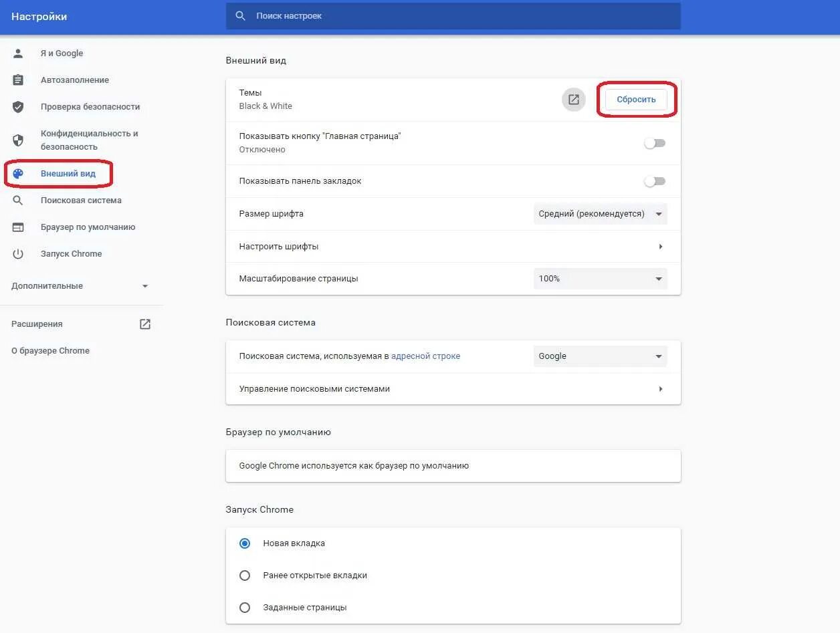Open О браузере Chrome page

50,351
